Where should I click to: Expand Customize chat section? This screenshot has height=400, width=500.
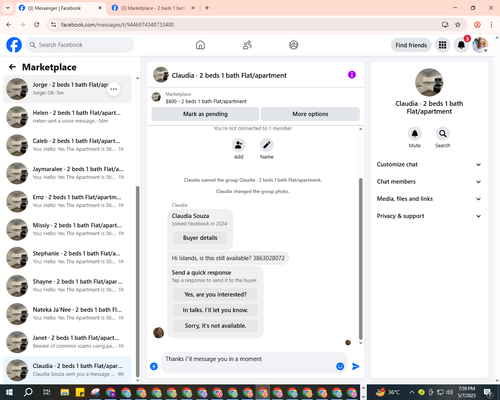(x=429, y=164)
